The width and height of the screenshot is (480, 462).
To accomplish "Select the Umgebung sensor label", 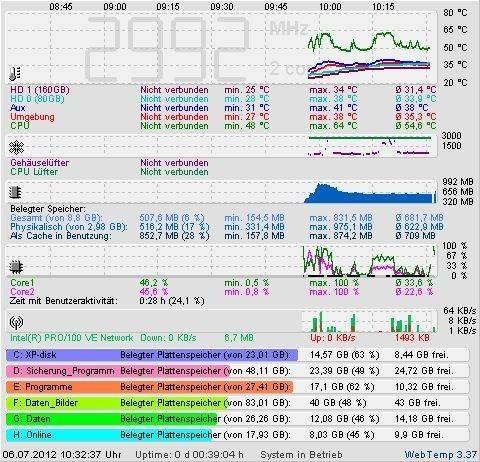I will (x=32, y=117).
